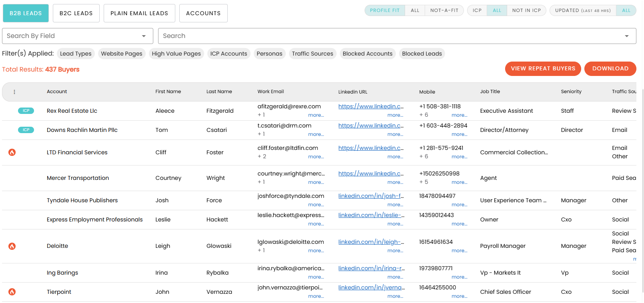Click the Seniority column header
Screen dimensions: 644x303
[571, 92]
